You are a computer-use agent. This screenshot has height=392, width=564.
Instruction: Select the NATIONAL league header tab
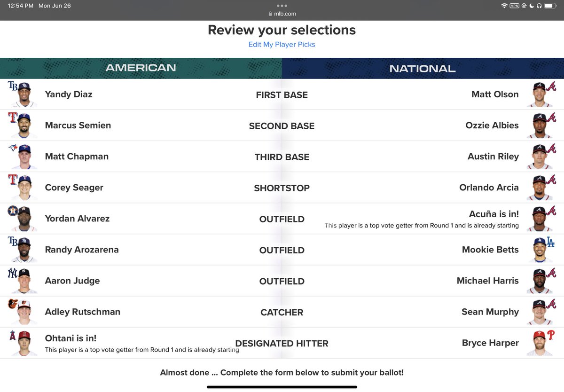coord(423,68)
